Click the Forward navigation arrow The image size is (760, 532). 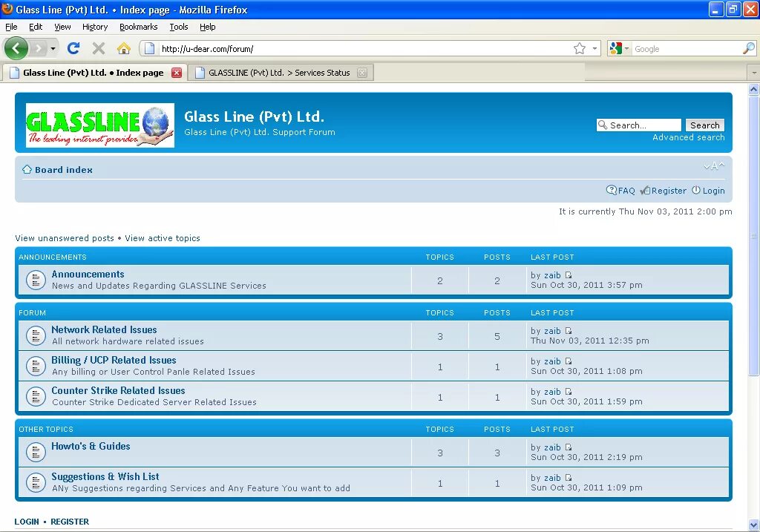point(39,48)
